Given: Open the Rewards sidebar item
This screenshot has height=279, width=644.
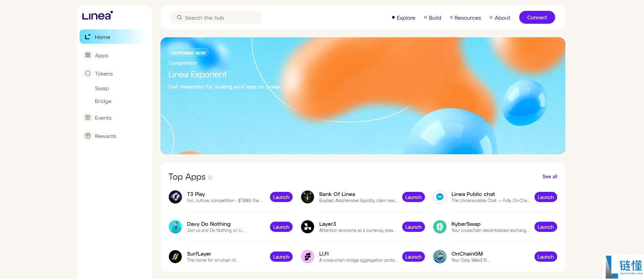Looking at the screenshot, I should [112, 136].
